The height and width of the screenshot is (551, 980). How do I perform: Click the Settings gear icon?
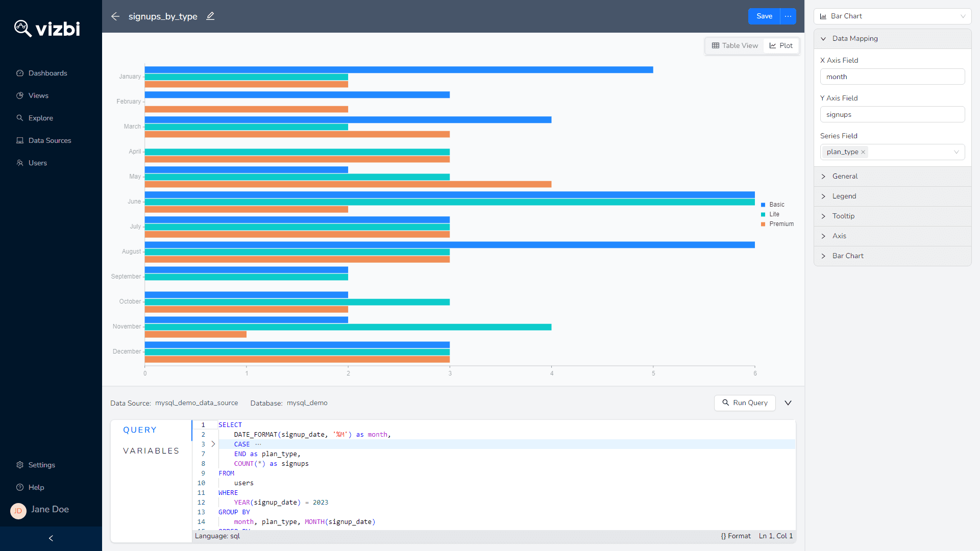(x=20, y=465)
